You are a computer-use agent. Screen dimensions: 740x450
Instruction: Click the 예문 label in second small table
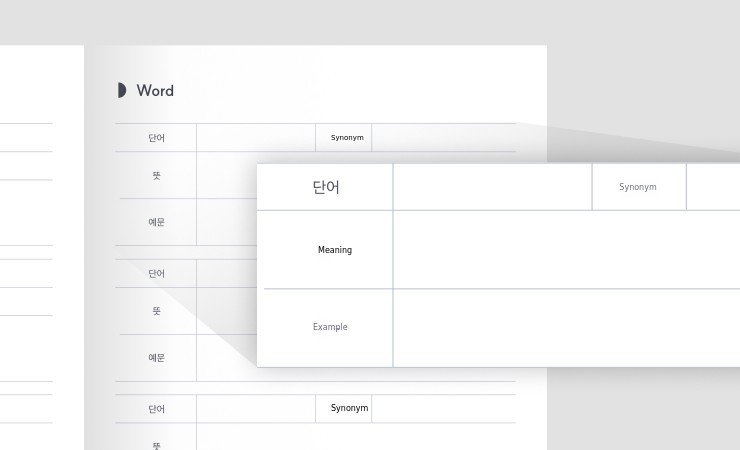(x=157, y=357)
